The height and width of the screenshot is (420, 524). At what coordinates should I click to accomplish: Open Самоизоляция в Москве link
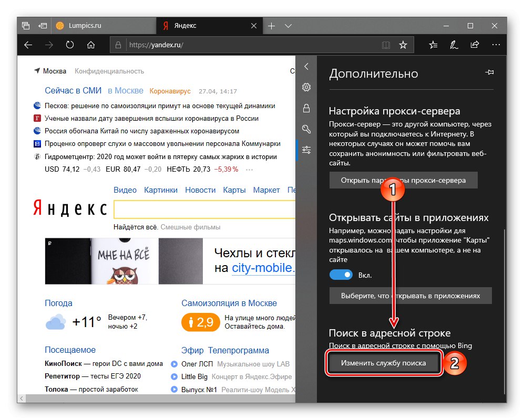click(x=229, y=303)
